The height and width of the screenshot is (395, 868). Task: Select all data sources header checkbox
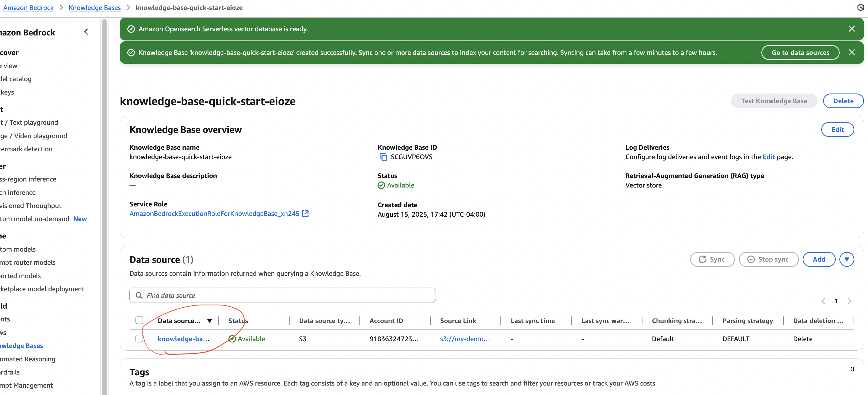coord(139,320)
